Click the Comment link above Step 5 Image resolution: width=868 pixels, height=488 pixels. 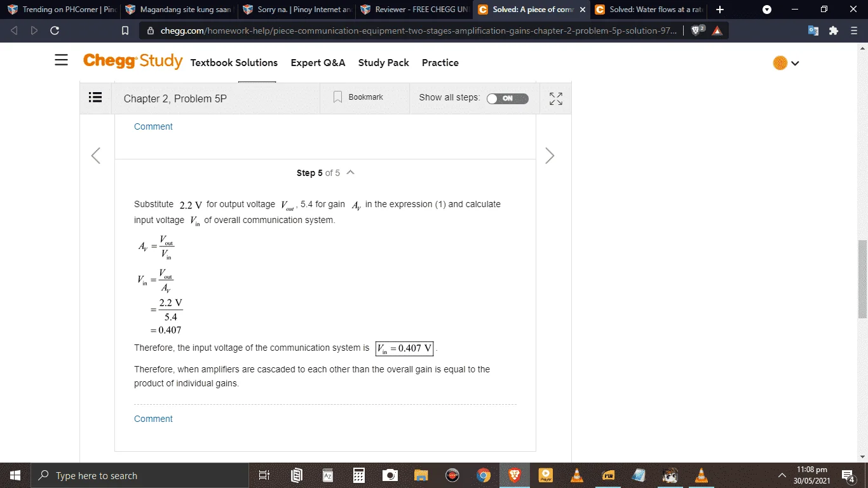point(153,126)
